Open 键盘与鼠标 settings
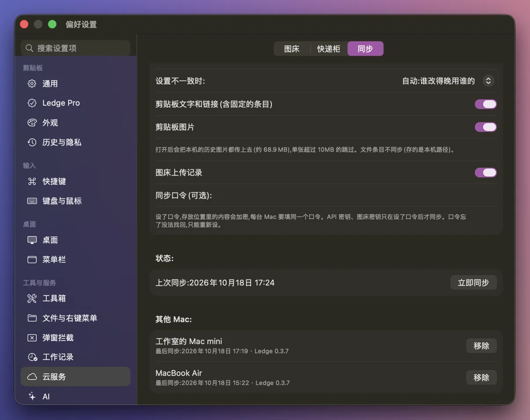530x420 pixels. 76,201
